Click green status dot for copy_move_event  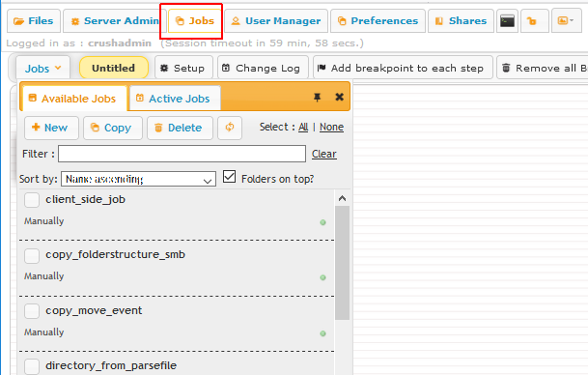[x=322, y=333]
